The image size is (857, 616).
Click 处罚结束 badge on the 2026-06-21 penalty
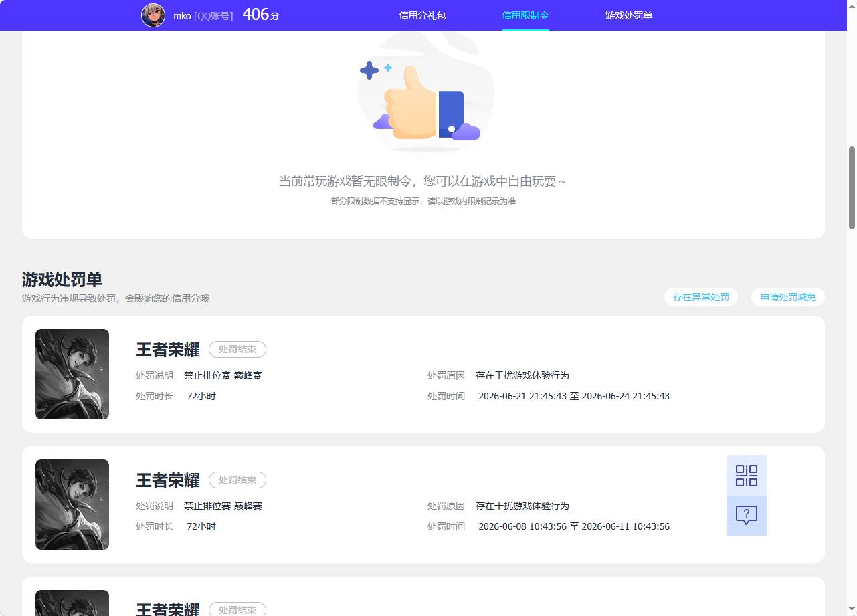pyautogui.click(x=237, y=349)
